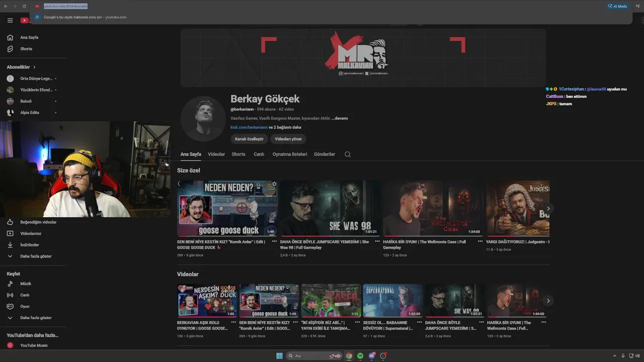Open the YouTube hamburger guide menu
Image resolution: width=644 pixels, height=362 pixels.
click(x=10, y=21)
